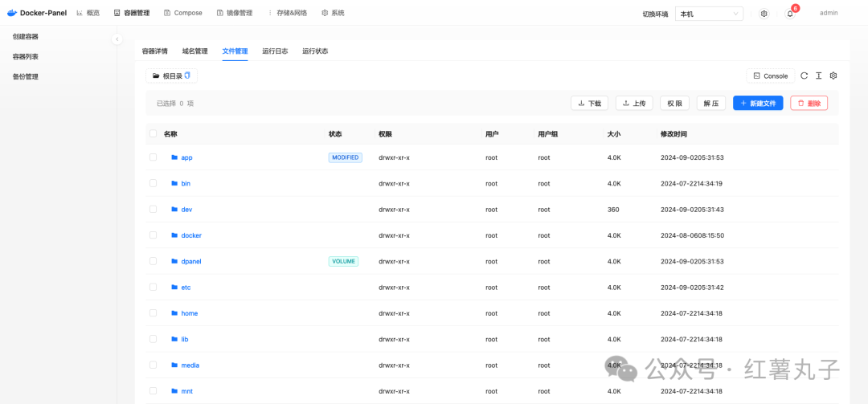Viewport: 868px width, 404px height.
Task: Click the lib folder icon
Action: point(174,339)
